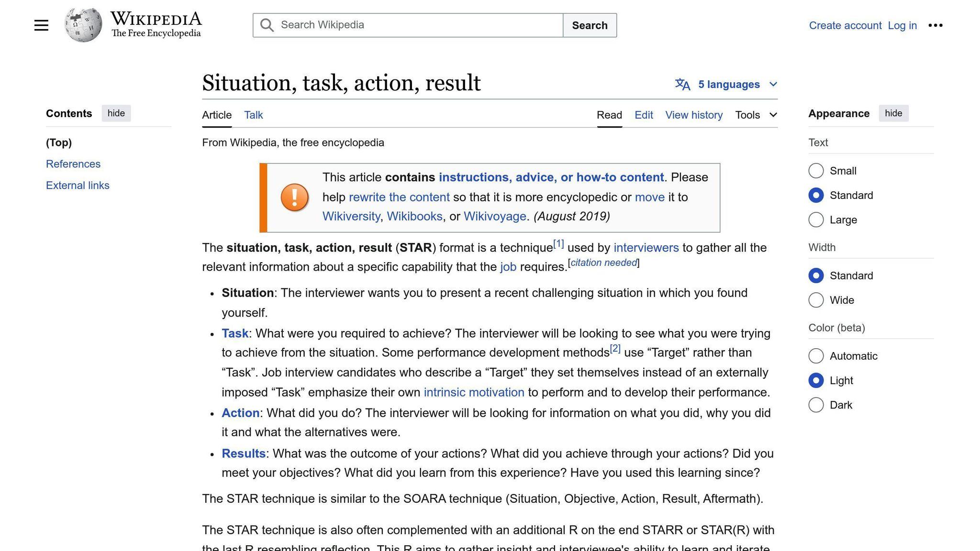The image size is (980, 551).
Task: Open the Tools dropdown menu
Action: [x=756, y=115]
